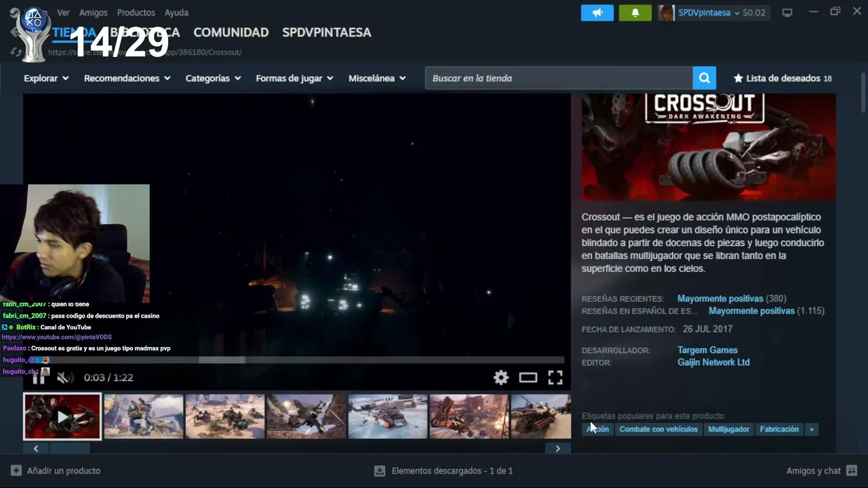Viewport: 868px width, 488px height.
Task: Select the Multijugador tag
Action: [x=729, y=429]
